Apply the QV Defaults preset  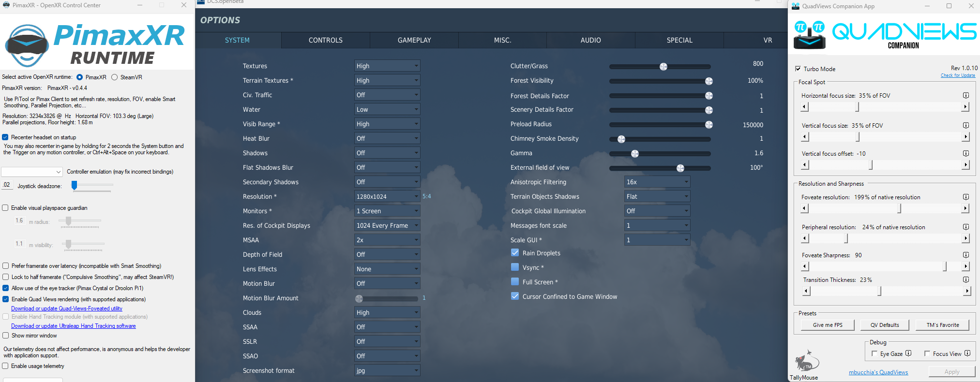[885, 325]
